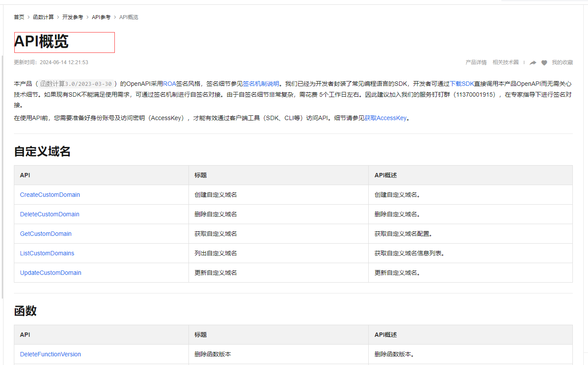Open GetCustomDomain API link

(45, 234)
